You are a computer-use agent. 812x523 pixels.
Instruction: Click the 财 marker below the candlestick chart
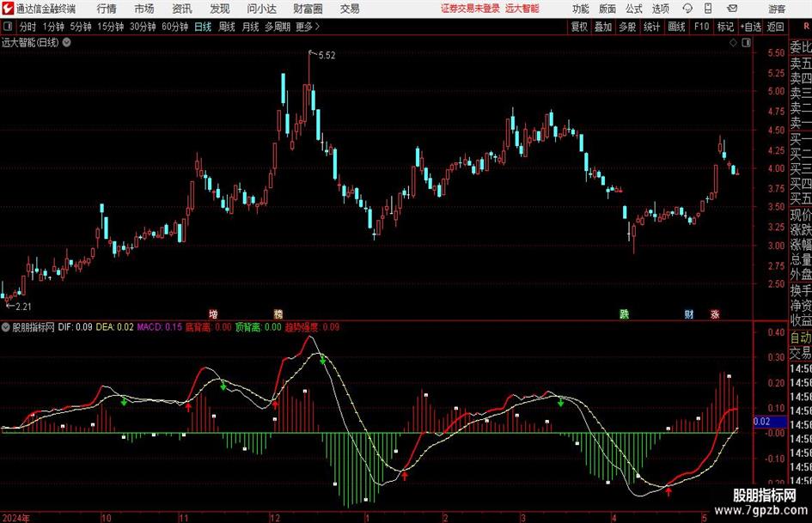click(x=689, y=313)
